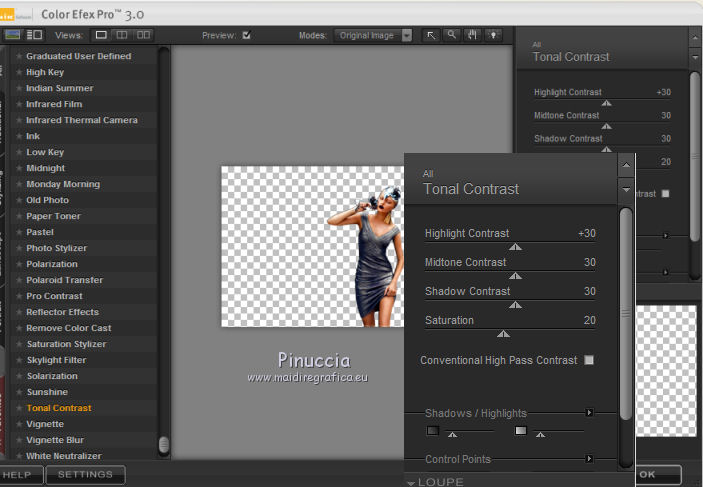703x487 pixels.
Task: Choose the Vignette Blur filter
Action: pyautogui.click(x=55, y=440)
